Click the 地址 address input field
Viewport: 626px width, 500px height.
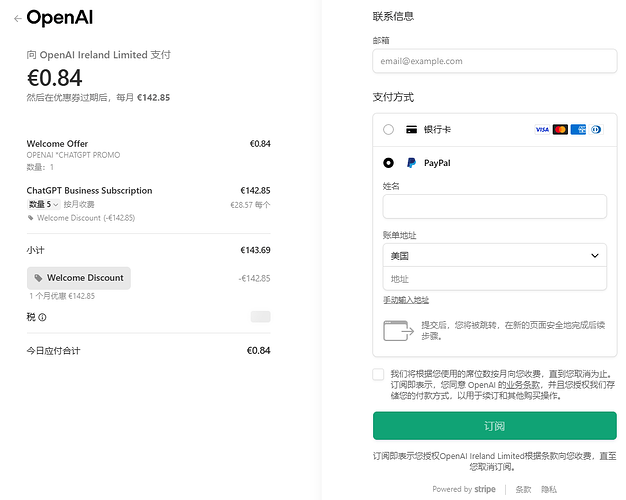click(x=495, y=279)
